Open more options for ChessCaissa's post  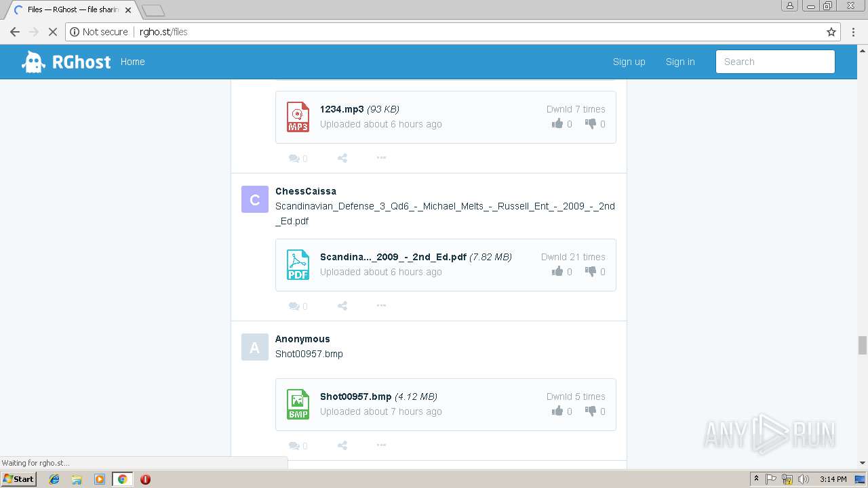point(381,306)
